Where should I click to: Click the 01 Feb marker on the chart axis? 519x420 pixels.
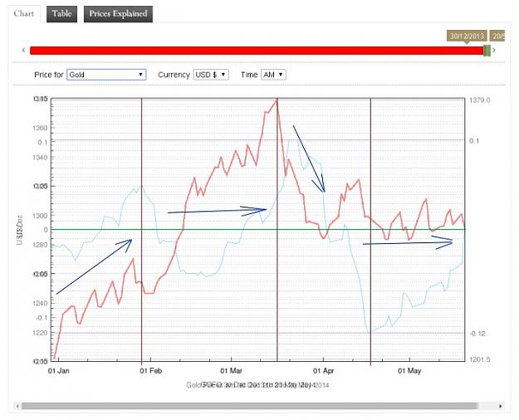pos(150,371)
